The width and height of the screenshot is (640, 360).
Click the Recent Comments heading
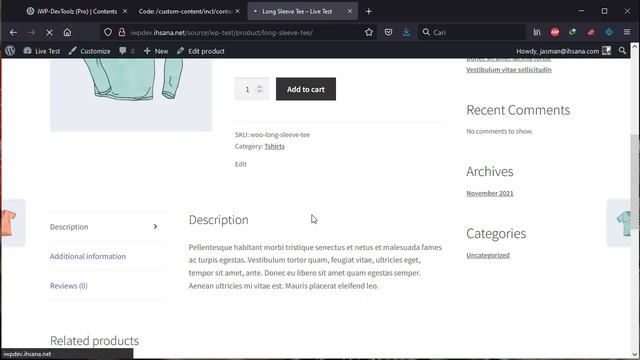click(x=518, y=110)
